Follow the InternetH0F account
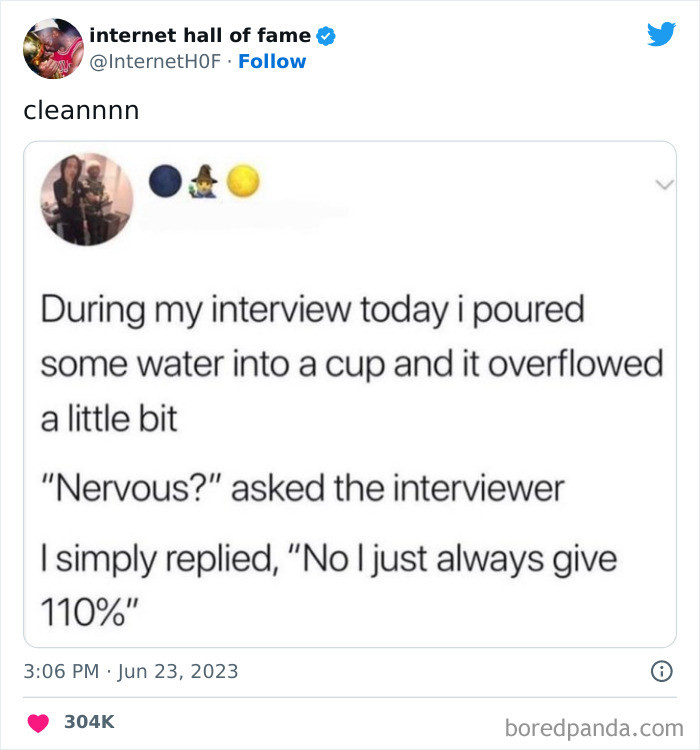Viewport: 700px width, 750px height. 272,62
